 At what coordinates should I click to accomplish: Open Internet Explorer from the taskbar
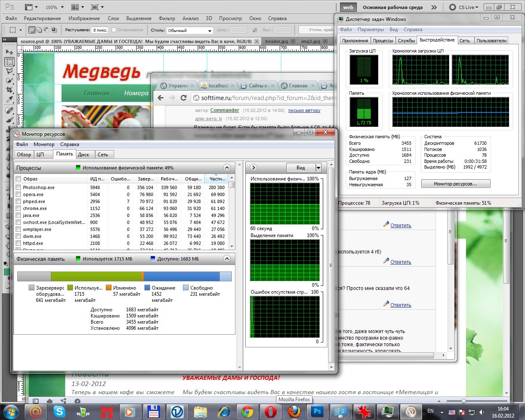224,411
